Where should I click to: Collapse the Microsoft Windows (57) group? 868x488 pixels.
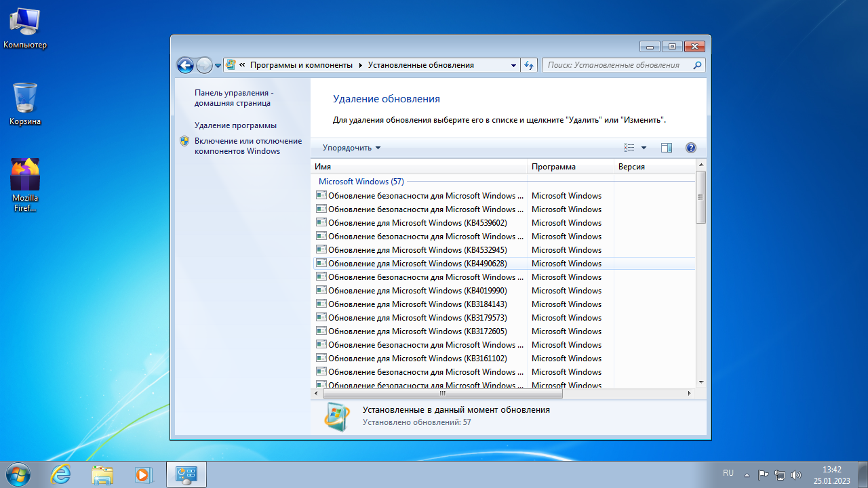pyautogui.click(x=361, y=182)
